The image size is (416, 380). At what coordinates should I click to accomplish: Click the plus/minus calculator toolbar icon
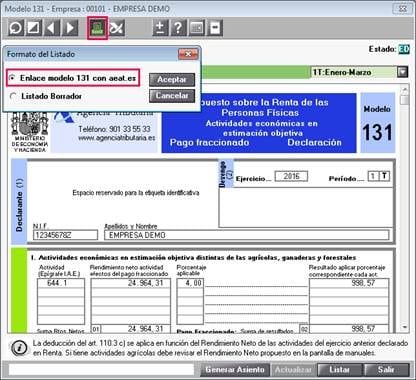click(160, 28)
